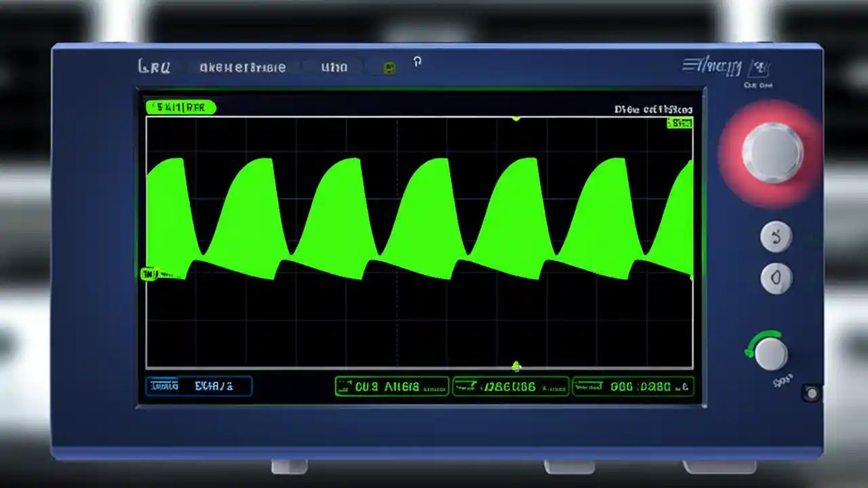Viewport: 868px width, 488px height.
Task: Click the yellow trigger position marker atop the grid
Action: tap(515, 117)
